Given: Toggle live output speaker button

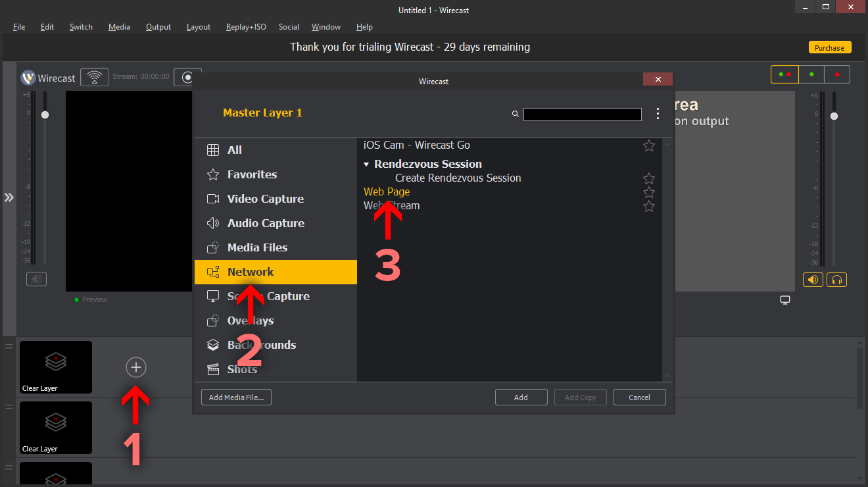Looking at the screenshot, I should coord(813,280).
